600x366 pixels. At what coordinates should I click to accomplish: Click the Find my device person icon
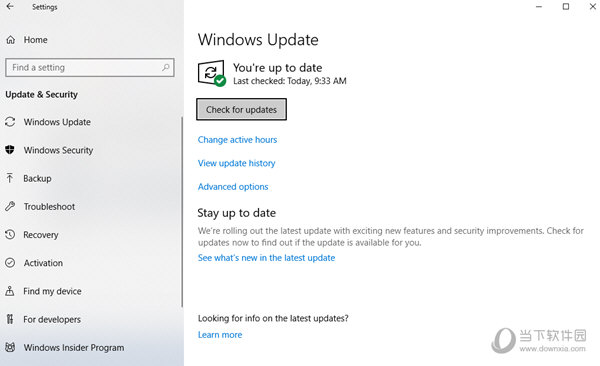click(10, 291)
